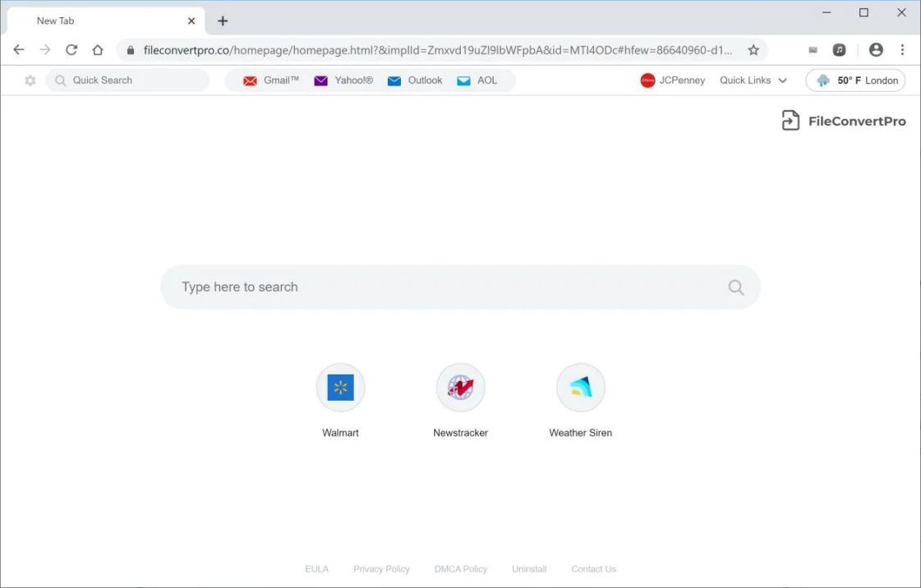
Task: Maximize the browser window
Action: (x=863, y=12)
